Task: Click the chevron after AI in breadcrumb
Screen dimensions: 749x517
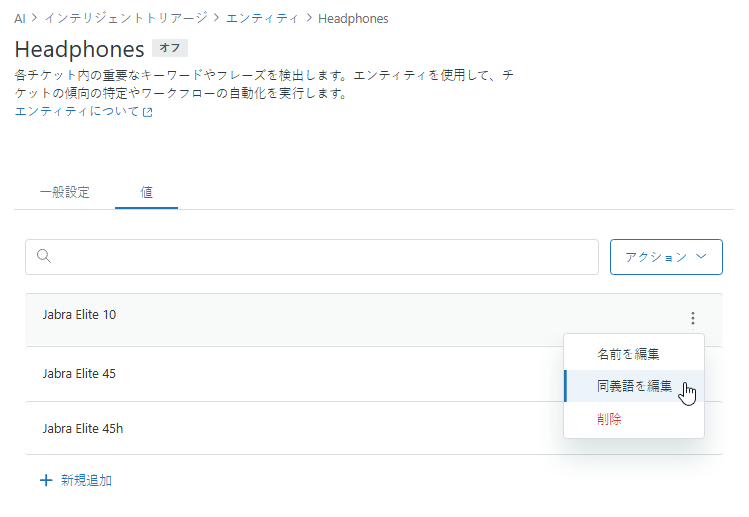Action: click(x=34, y=18)
